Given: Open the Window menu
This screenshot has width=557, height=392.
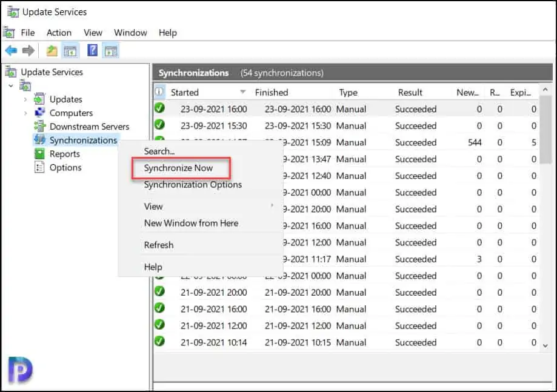Looking at the screenshot, I should point(130,33).
